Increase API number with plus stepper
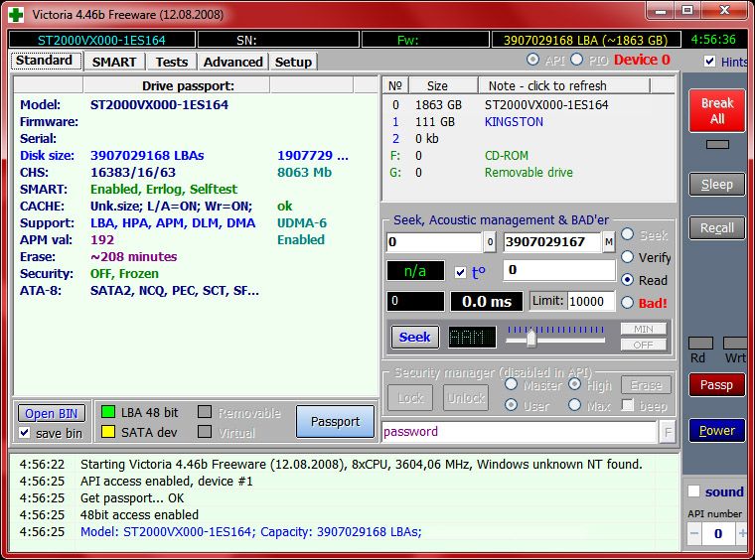755x560 pixels. (x=742, y=533)
